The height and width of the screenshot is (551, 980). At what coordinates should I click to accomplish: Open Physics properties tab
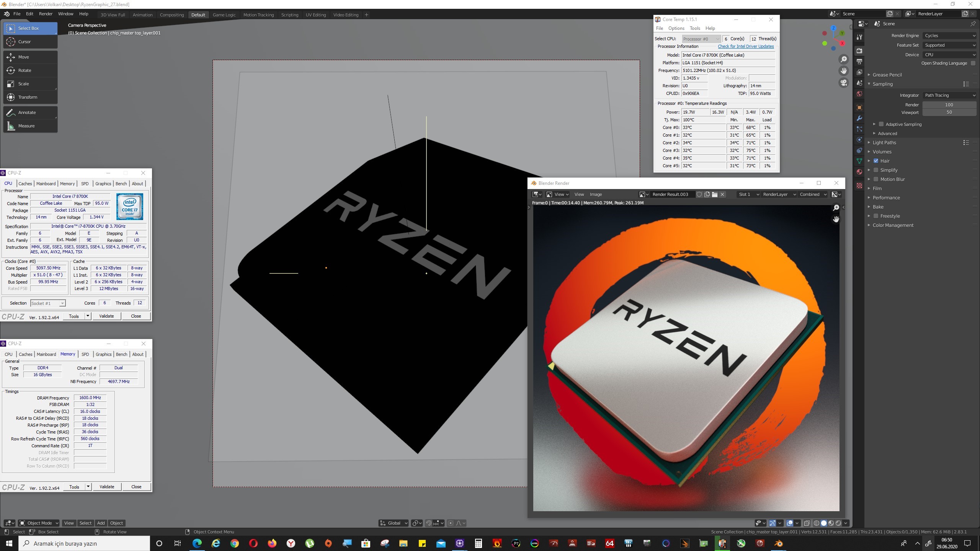tap(859, 140)
